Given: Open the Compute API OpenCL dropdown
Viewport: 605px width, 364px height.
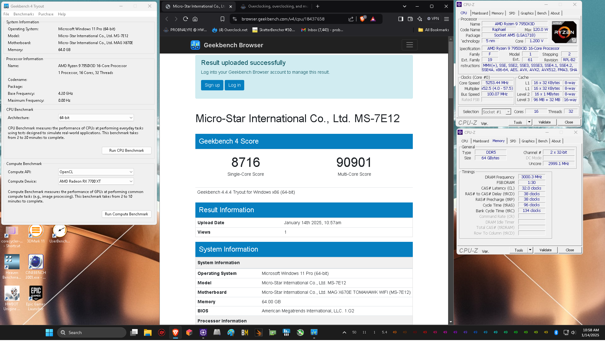Looking at the screenshot, I should pyautogui.click(x=96, y=172).
